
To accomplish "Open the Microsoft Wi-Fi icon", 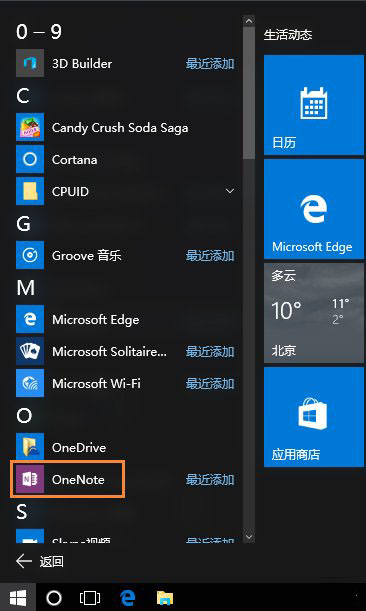I will [30, 383].
